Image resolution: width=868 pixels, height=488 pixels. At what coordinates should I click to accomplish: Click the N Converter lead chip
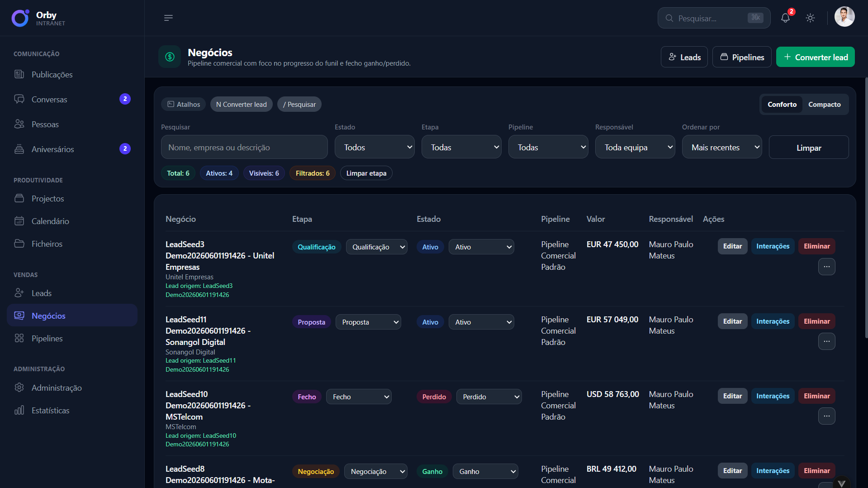click(x=242, y=105)
